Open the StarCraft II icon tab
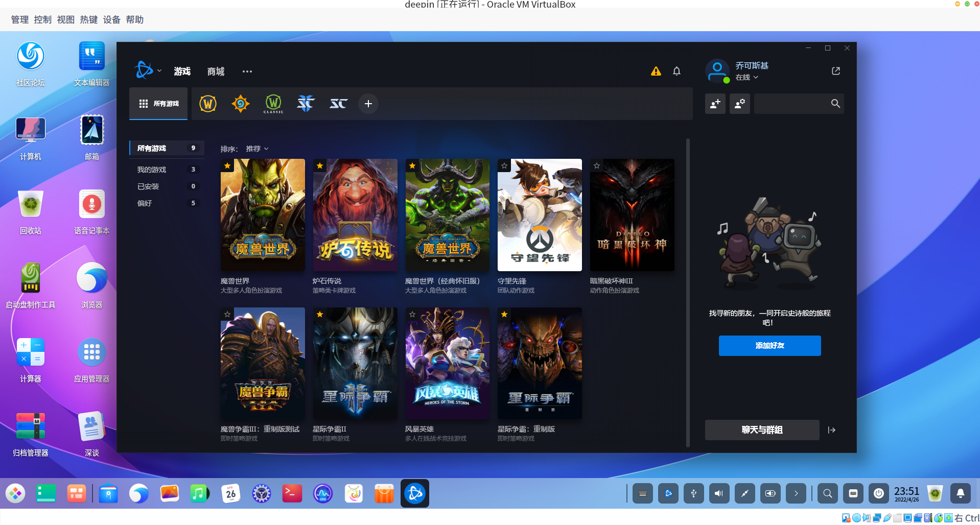This screenshot has width=980, height=525. tap(306, 104)
